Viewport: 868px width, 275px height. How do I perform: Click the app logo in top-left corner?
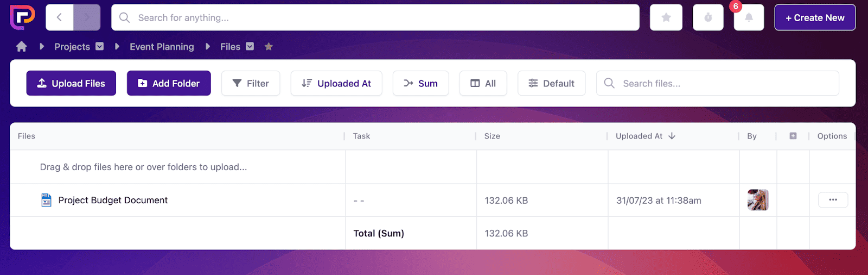point(22,17)
